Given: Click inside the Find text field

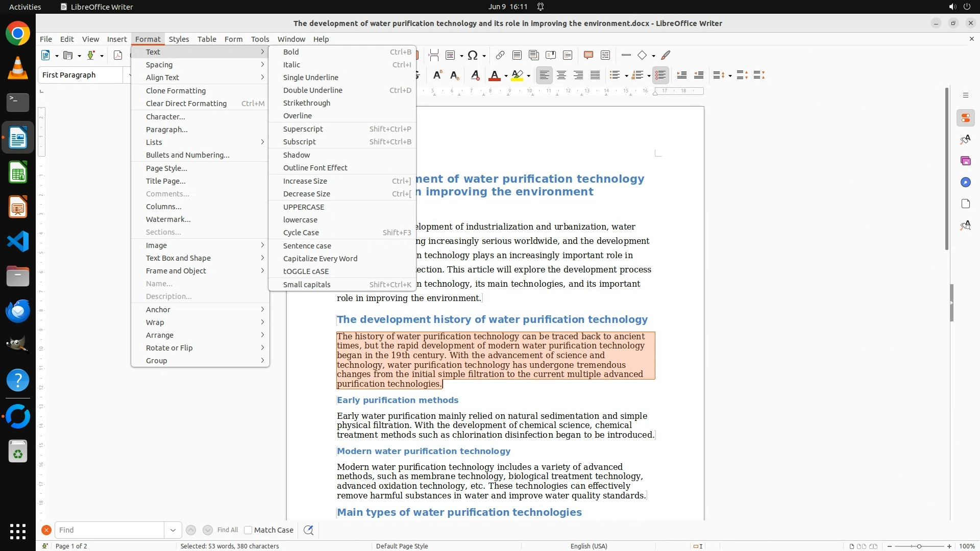Looking at the screenshot, I should tap(109, 530).
